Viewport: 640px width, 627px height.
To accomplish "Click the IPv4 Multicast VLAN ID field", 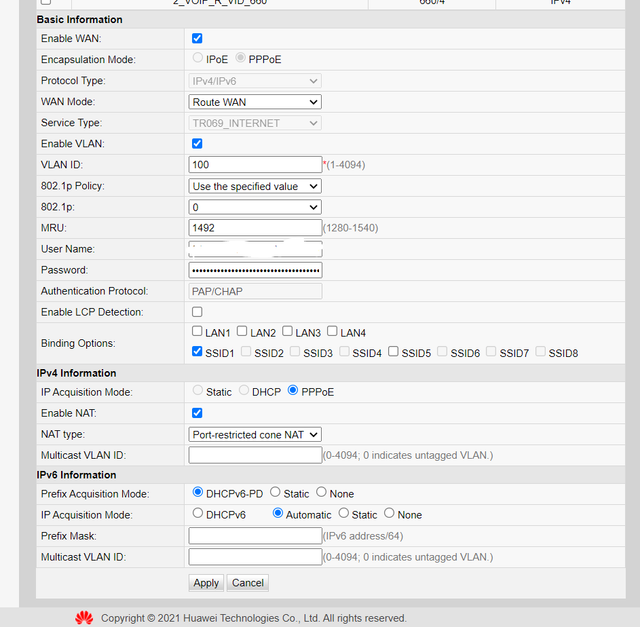I will click(x=255, y=455).
